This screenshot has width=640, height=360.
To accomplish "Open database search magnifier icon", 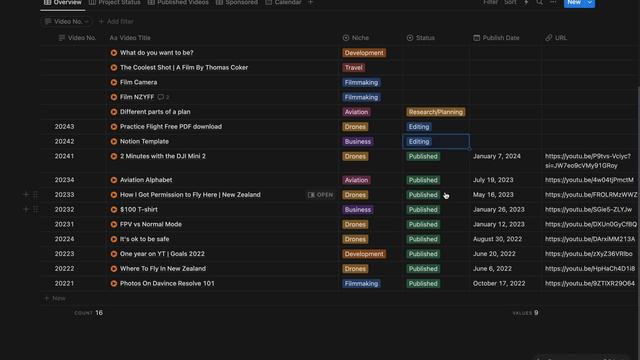I will click(540, 2).
